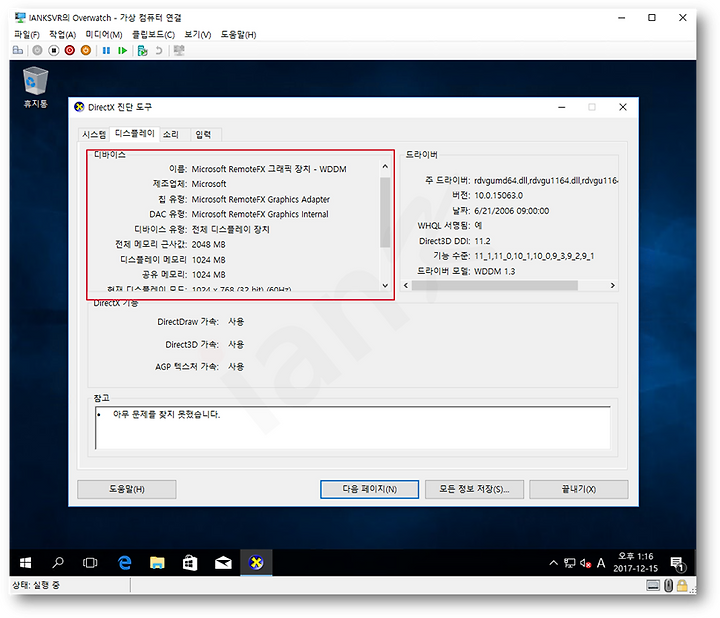
Task: Click the 다음 페이지(N) button
Action: click(370, 489)
